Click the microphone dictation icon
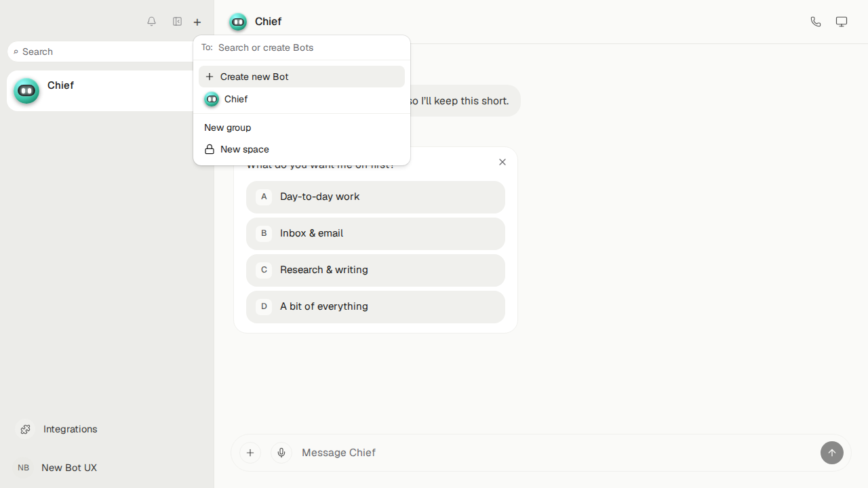868x488 pixels. click(281, 453)
